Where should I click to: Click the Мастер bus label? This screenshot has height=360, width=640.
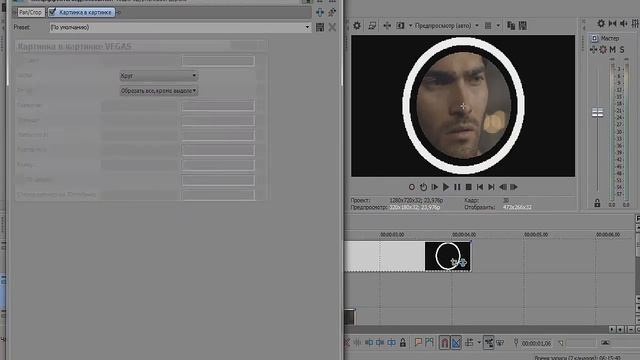(x=610, y=38)
